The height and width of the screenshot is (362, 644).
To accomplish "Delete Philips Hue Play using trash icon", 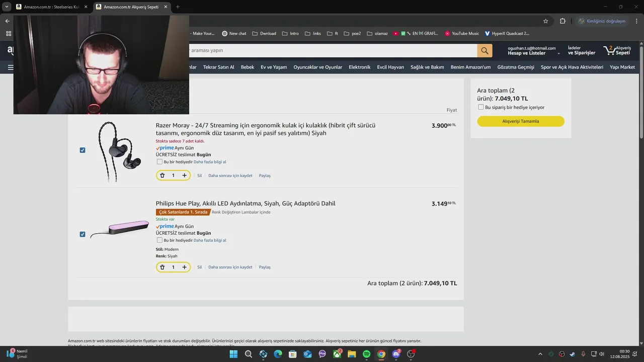I will pyautogui.click(x=162, y=267).
